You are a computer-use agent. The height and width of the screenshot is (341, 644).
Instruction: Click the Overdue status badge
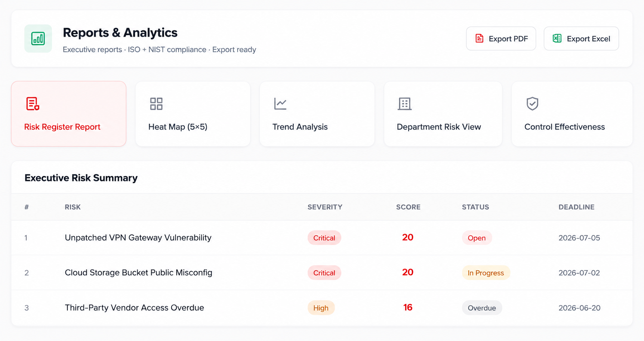coord(482,308)
